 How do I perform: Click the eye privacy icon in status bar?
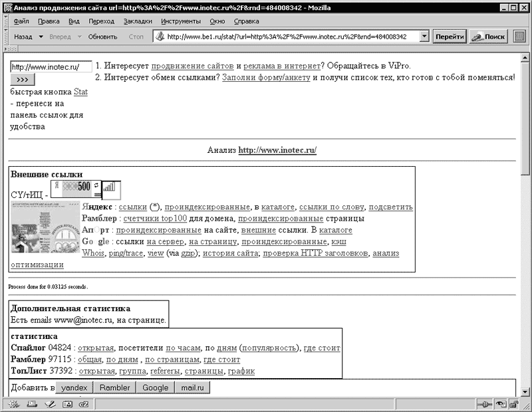click(x=501, y=404)
